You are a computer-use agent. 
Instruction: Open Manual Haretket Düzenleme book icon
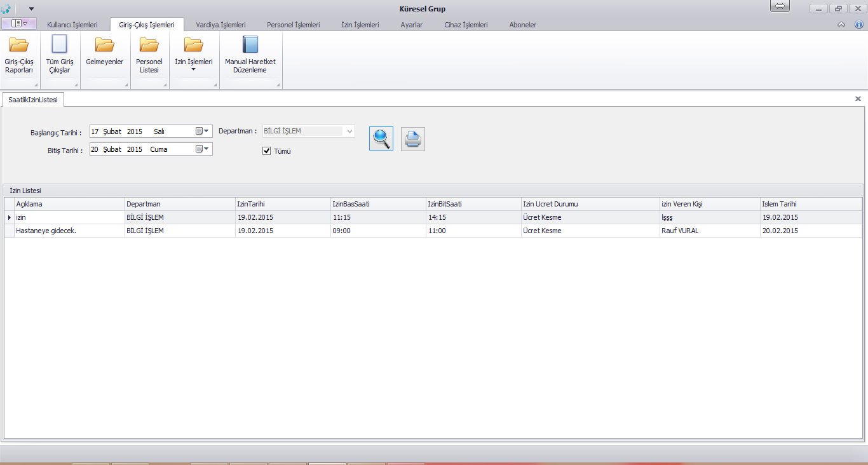coord(250,44)
